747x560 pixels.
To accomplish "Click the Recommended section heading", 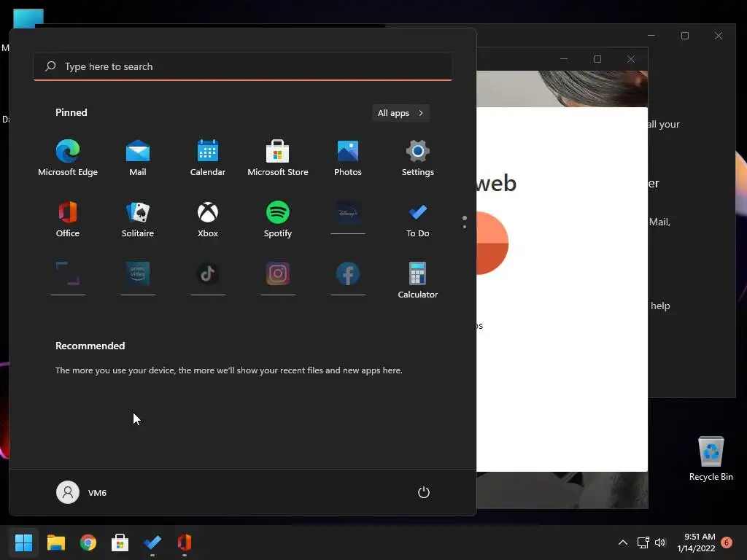I will pos(90,346).
